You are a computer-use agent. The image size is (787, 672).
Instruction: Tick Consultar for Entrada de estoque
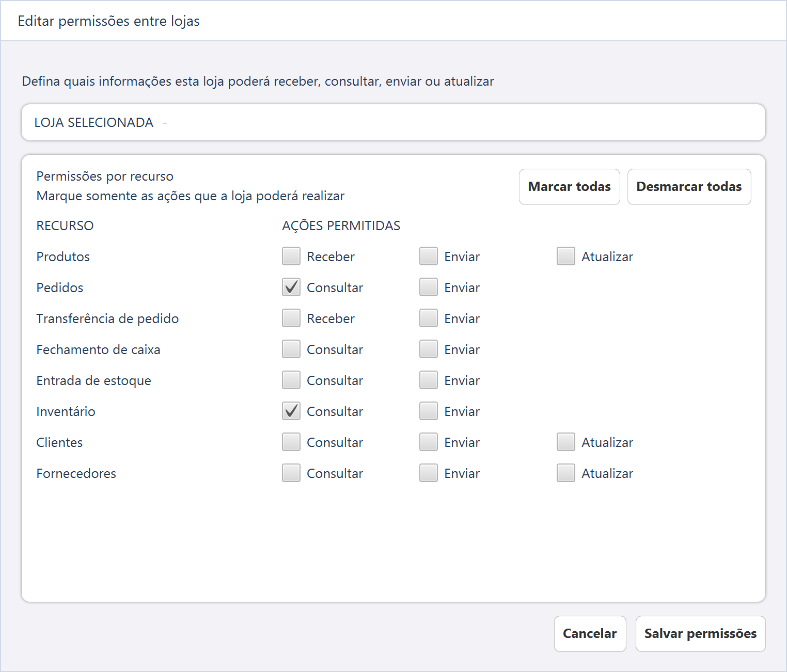point(291,380)
